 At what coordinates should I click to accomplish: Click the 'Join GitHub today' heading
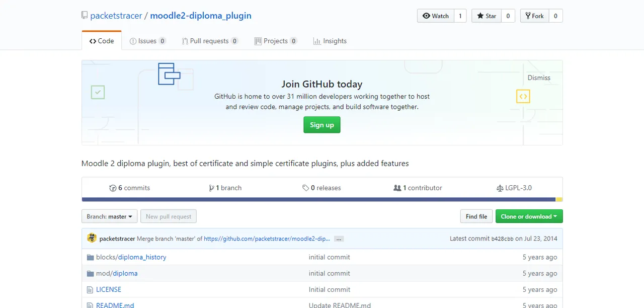[x=322, y=84]
